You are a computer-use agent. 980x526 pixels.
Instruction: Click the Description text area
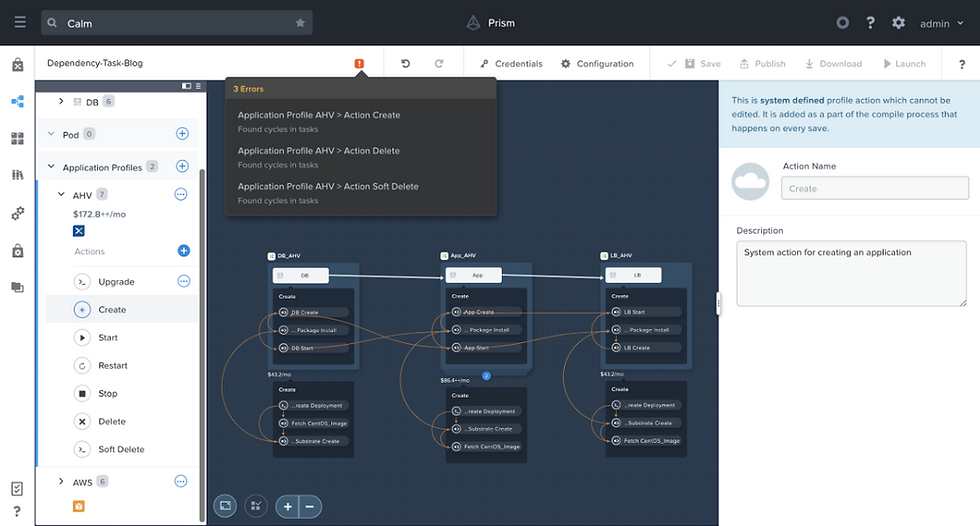pos(851,273)
